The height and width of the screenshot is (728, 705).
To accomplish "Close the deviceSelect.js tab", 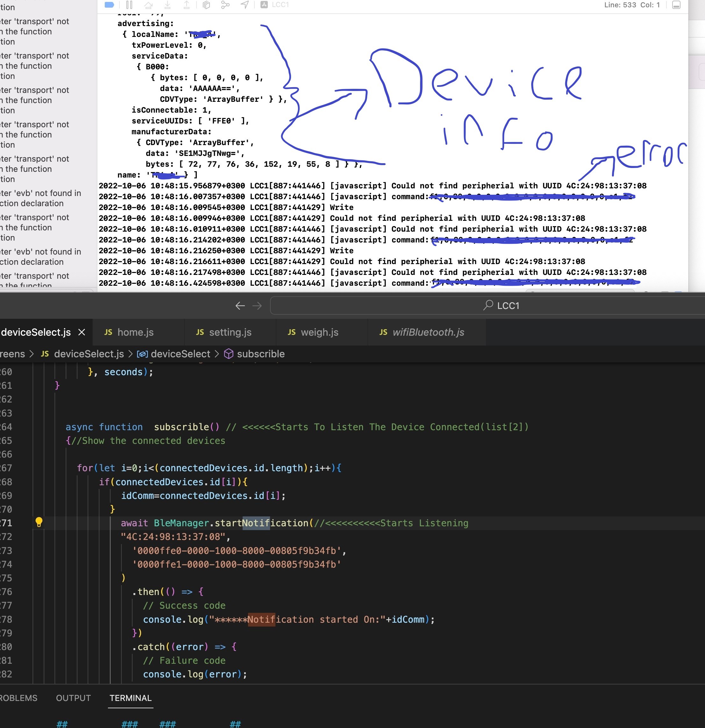I will coord(82,332).
